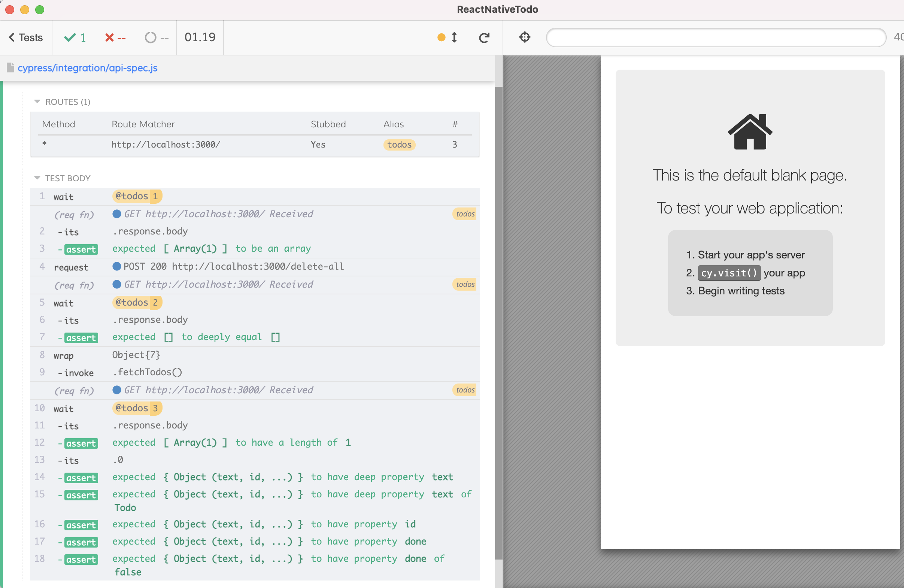
Task: Rerun all tests with the reload icon
Action: pos(484,37)
